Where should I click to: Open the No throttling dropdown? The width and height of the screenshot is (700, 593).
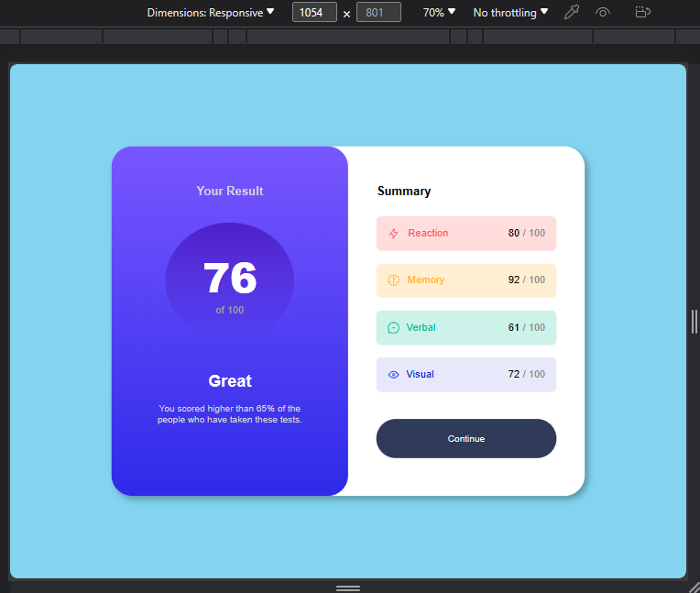pyautogui.click(x=510, y=13)
